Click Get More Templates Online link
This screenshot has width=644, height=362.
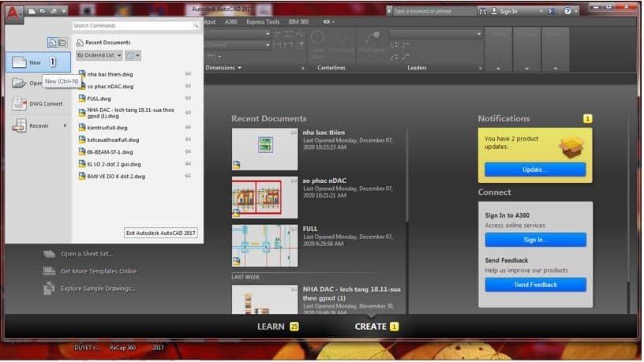(99, 271)
